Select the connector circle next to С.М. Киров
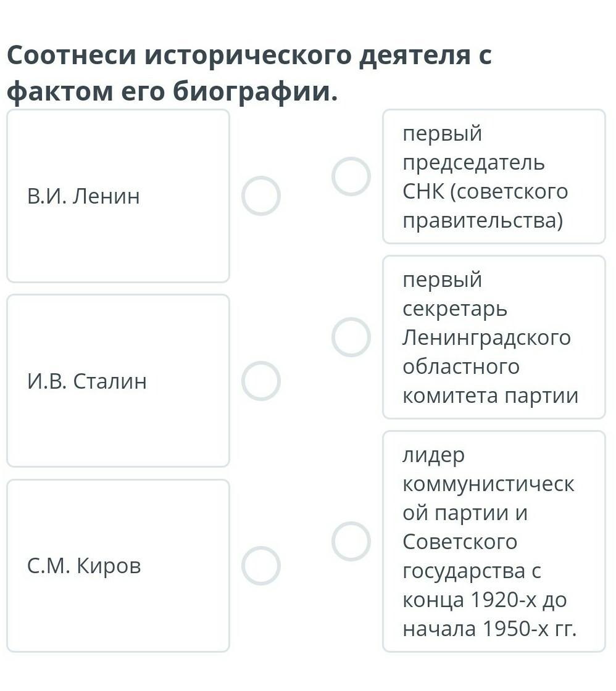 coord(260,565)
